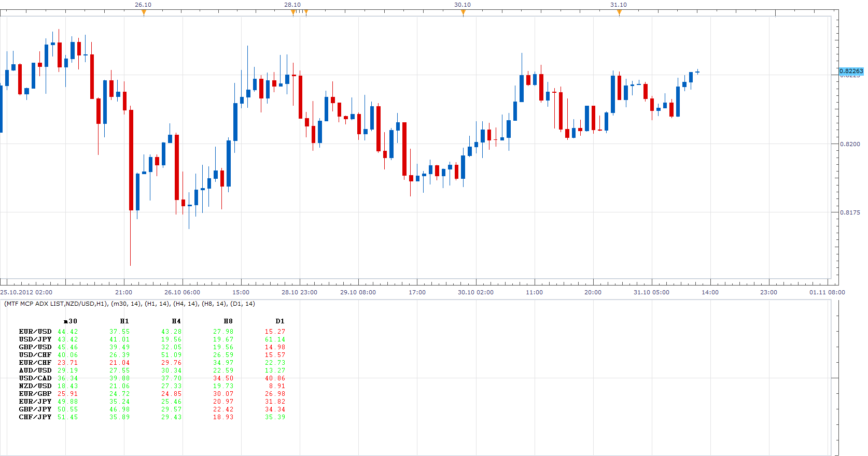Click the orange marker below the 26.10 date
The image size is (868, 456).
(x=144, y=12)
